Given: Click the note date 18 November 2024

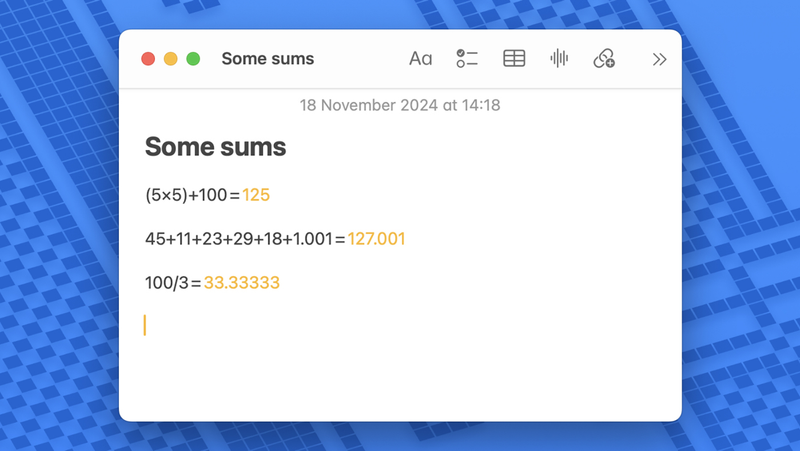Looking at the screenshot, I should (400, 105).
